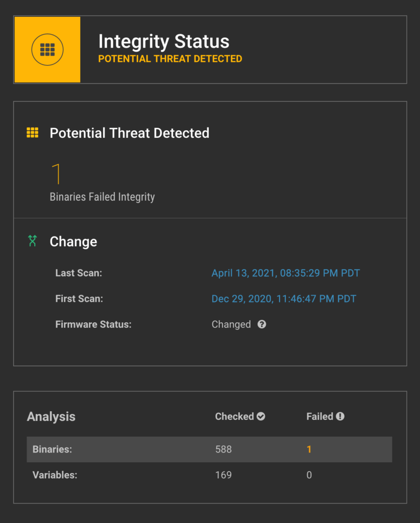Screen dimensions: 420x523
Task: Click the Failed exclamation icon
Action: click(340, 416)
